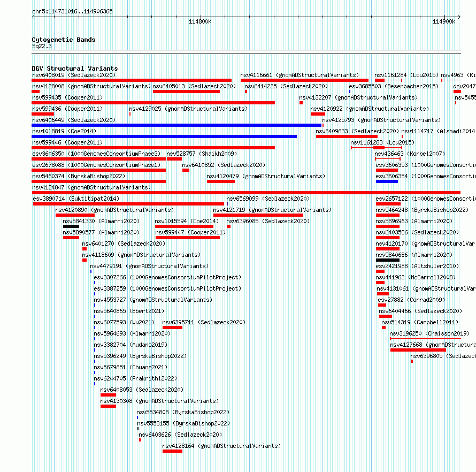
Task: Click the nsv4132207 gnomAD variant label
Action: (x=358, y=97)
